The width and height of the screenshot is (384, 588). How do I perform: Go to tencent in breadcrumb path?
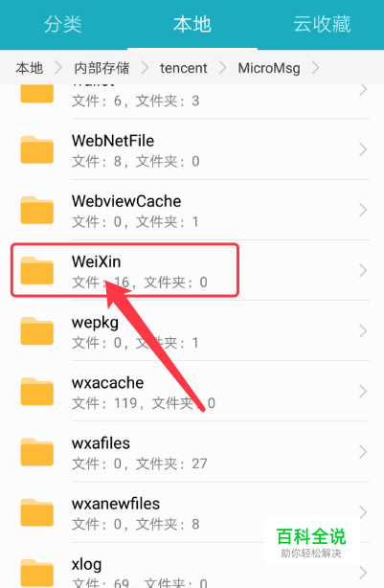point(183,68)
